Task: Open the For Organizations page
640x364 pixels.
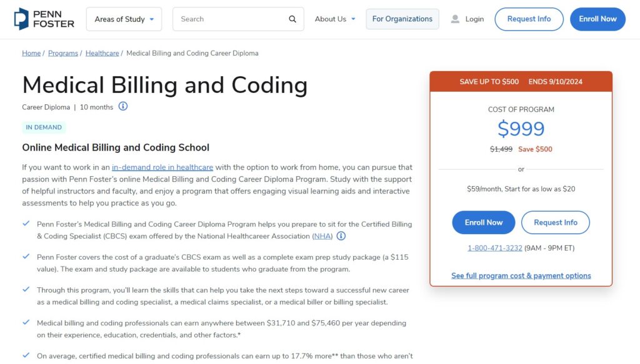Action: click(402, 19)
